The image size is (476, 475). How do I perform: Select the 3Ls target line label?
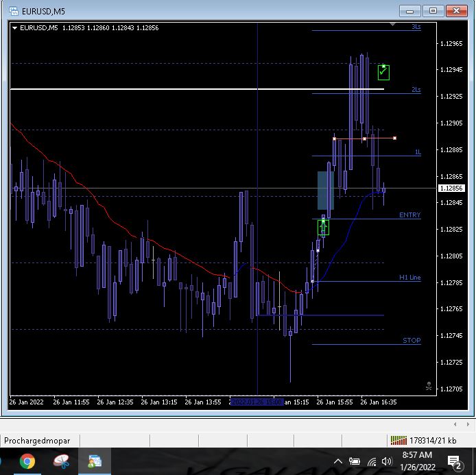coord(416,27)
